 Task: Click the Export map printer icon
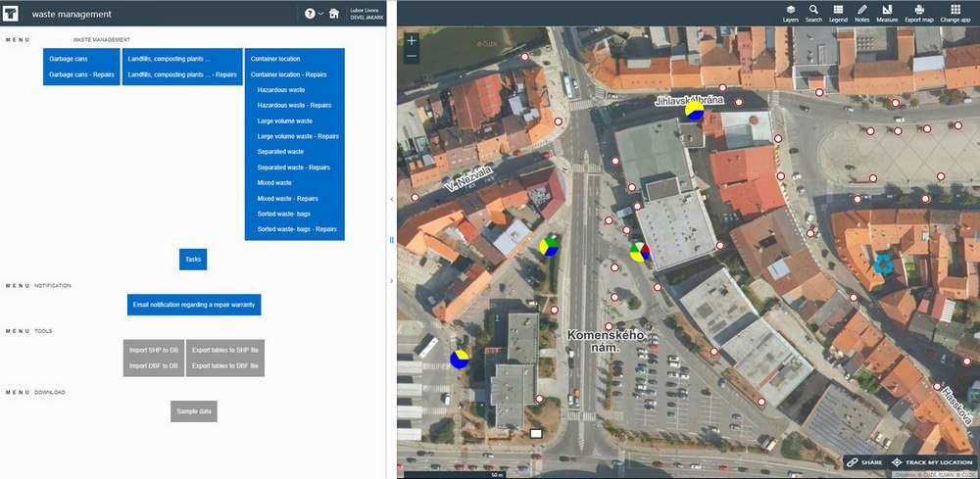(x=919, y=13)
